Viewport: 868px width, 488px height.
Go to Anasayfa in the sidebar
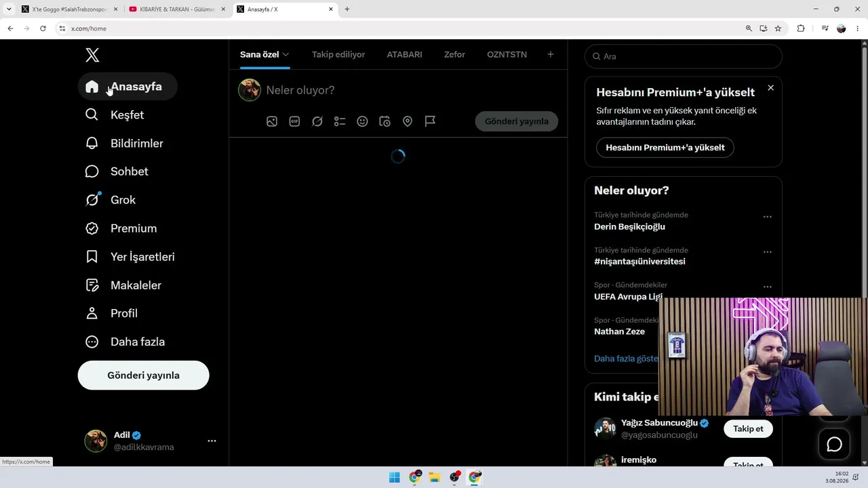point(127,87)
